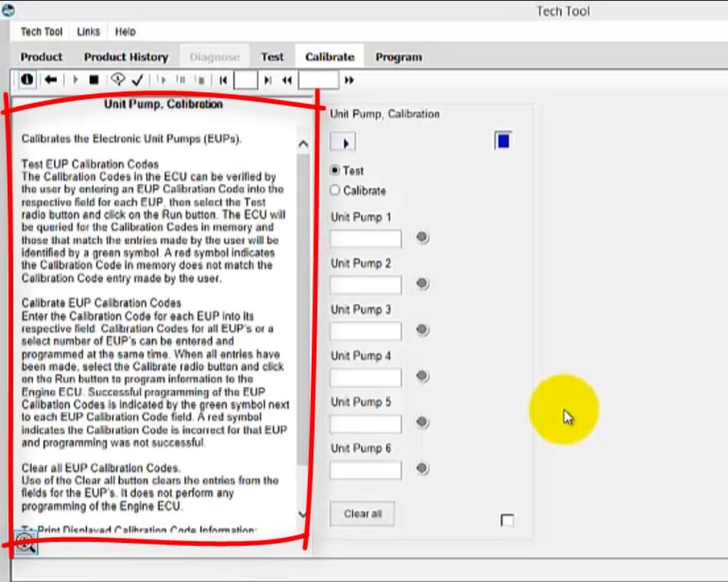Run the Unit Pump calibration with play button
728x582 pixels.
pos(342,142)
